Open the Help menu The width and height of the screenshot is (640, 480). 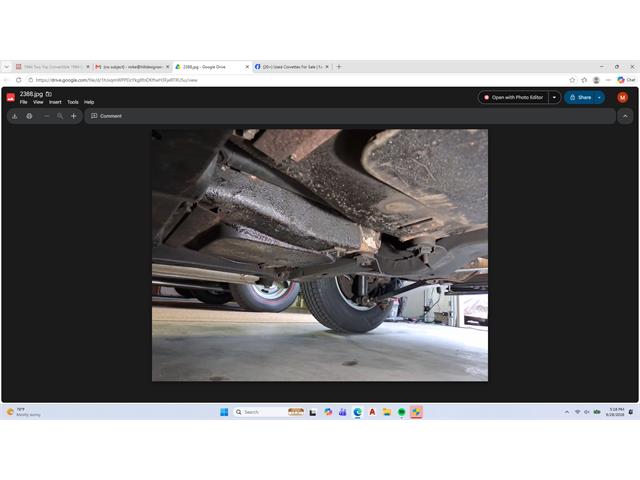[x=89, y=102]
